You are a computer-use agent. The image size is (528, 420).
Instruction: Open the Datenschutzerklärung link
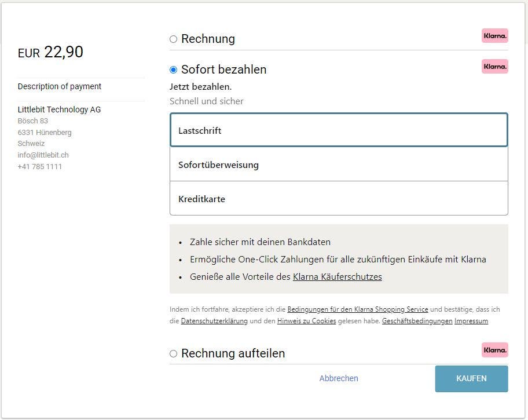point(214,321)
